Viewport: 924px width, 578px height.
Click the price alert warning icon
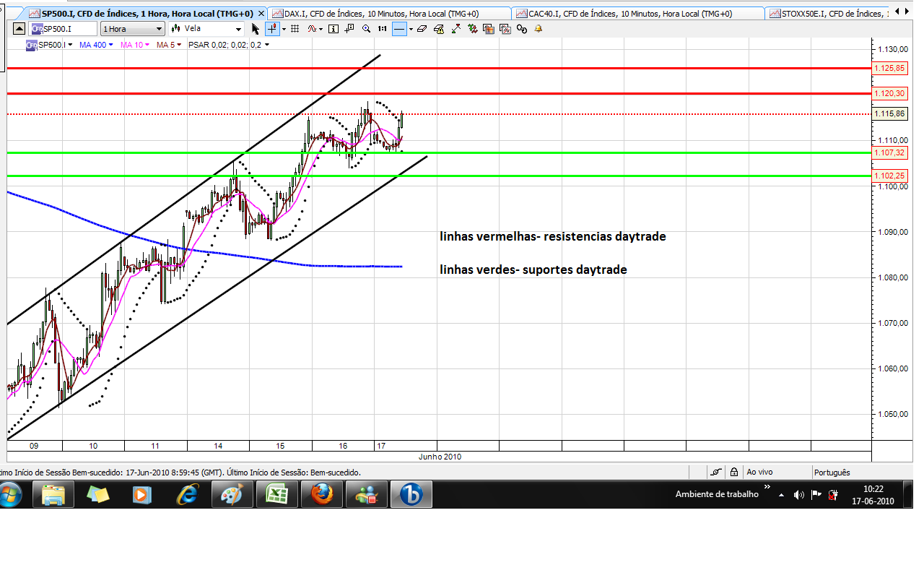click(439, 28)
